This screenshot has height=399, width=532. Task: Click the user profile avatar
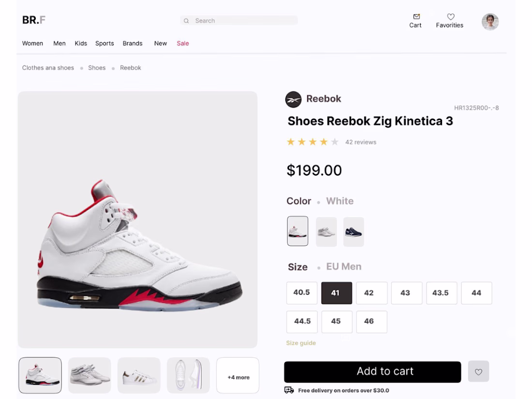pos(490,22)
